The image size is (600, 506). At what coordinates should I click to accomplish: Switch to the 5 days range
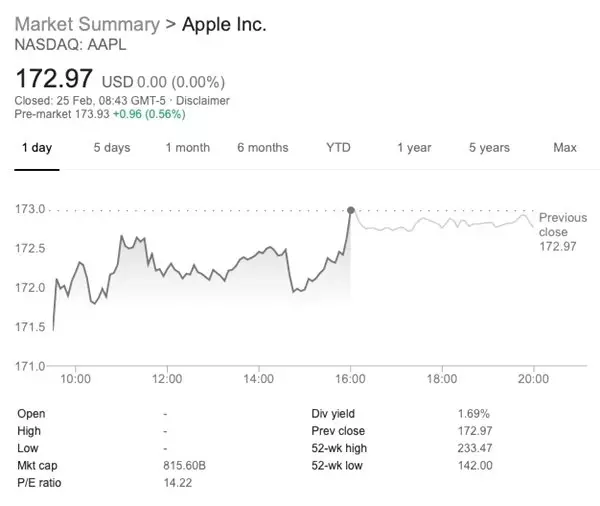(x=112, y=148)
